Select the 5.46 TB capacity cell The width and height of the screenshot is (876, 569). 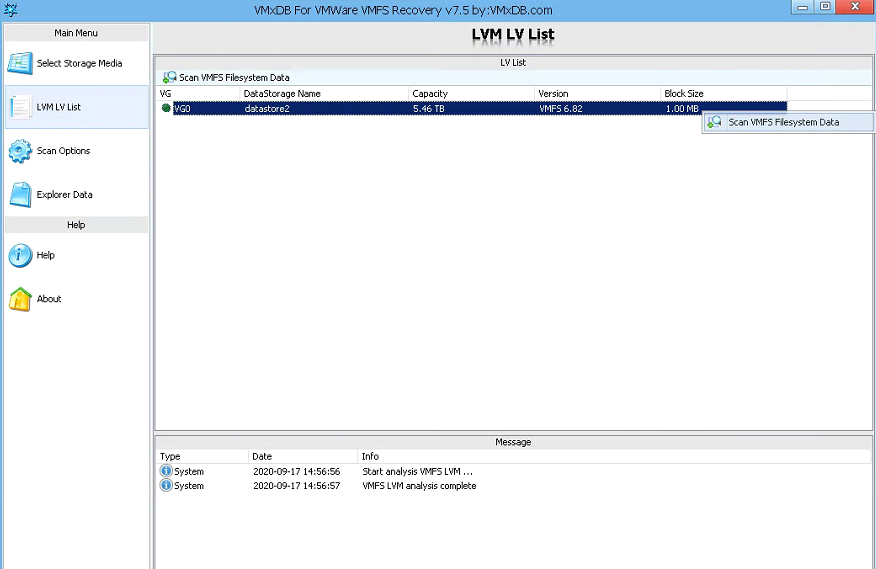(x=429, y=108)
